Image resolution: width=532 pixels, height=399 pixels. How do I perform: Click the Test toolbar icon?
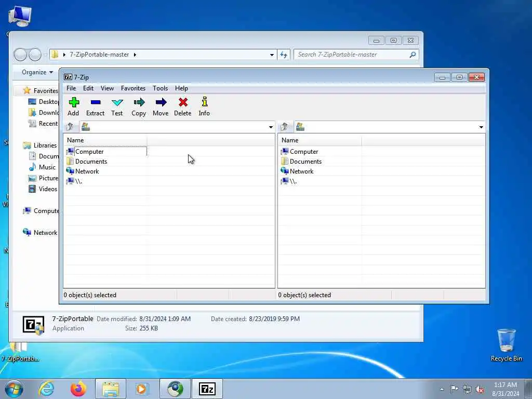coord(117,107)
